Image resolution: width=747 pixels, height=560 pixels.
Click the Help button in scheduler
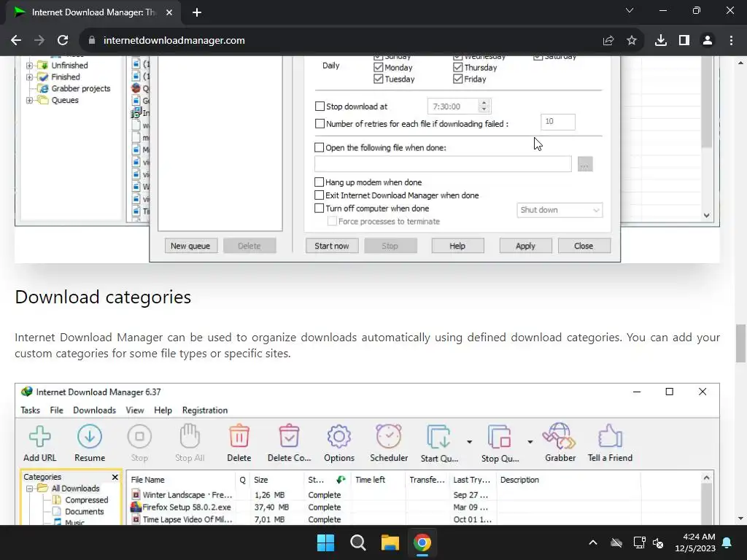click(x=457, y=246)
